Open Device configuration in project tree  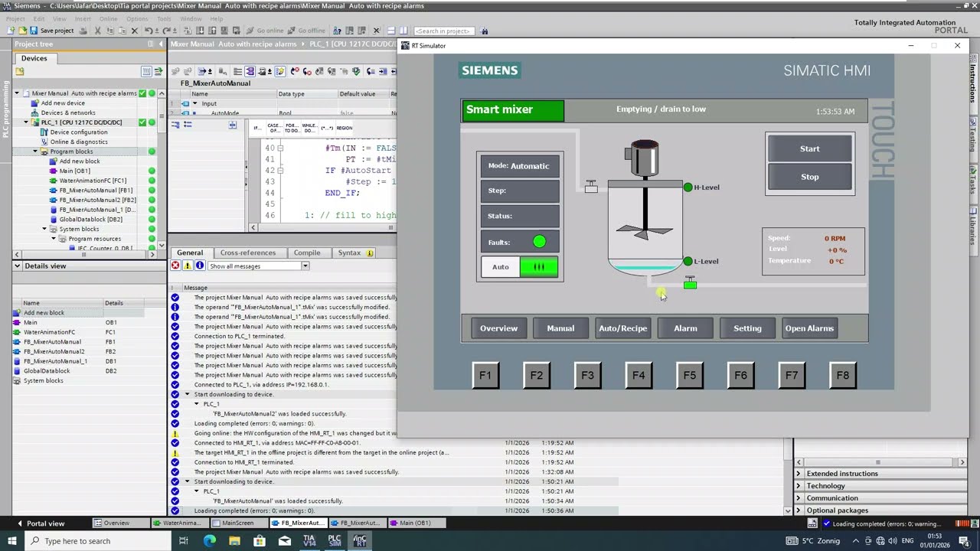[79, 132]
